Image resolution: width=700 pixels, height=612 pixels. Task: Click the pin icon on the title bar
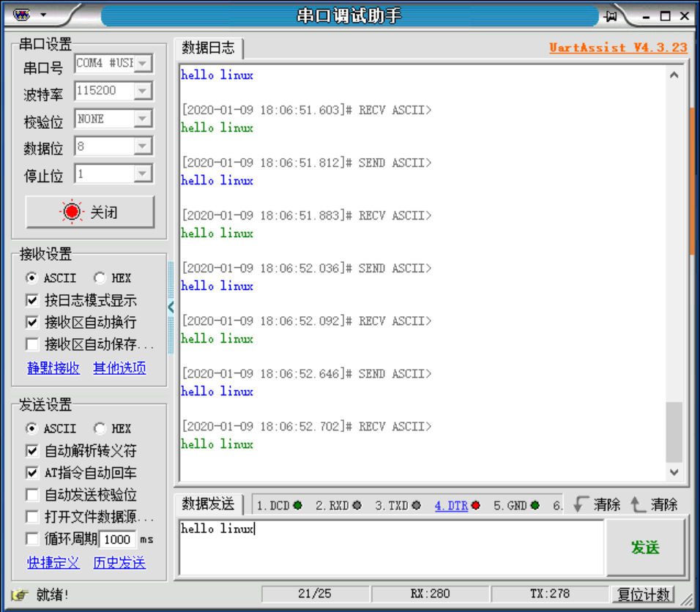(610, 16)
